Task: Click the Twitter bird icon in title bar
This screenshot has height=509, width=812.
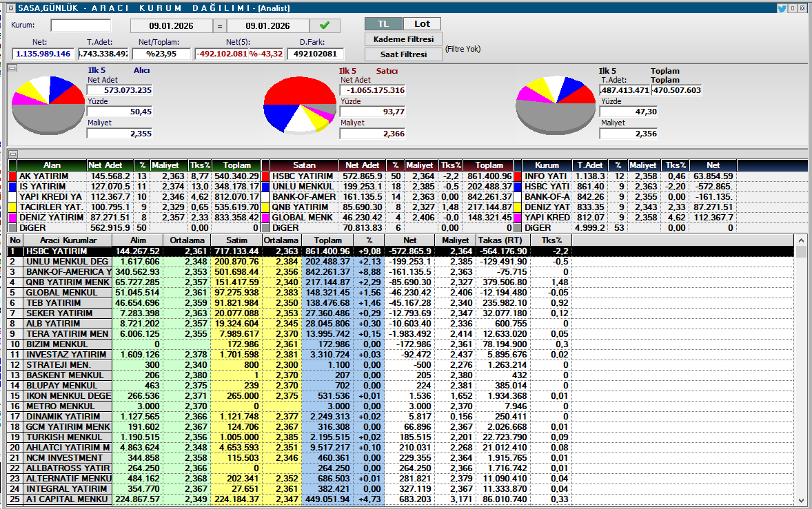Action: (782, 8)
